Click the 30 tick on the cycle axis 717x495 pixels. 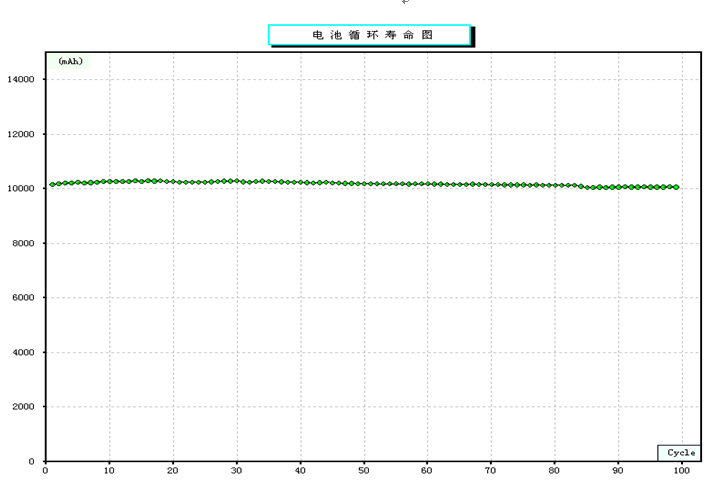pos(236,470)
